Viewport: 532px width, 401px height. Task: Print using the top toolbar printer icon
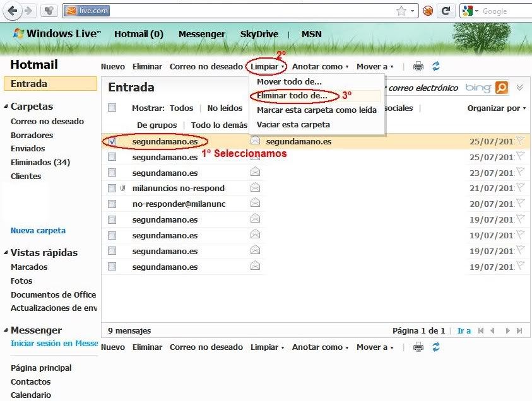[x=418, y=66]
